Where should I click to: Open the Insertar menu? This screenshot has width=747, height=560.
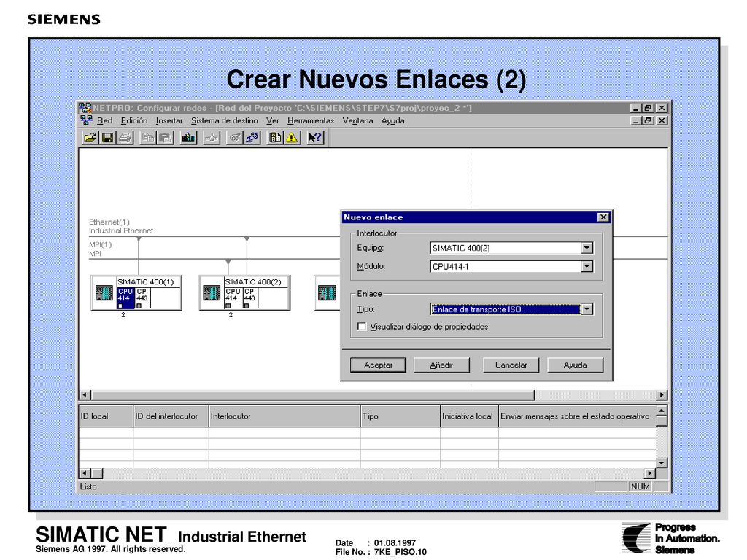[169, 121]
